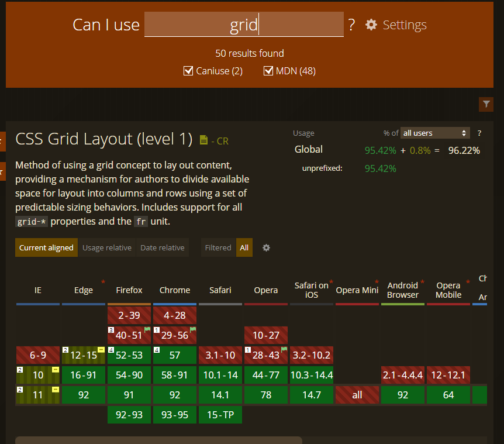Click note 3 on Firefox 40-51
Image resolution: width=504 pixels, height=444 pixels.
(x=111, y=330)
